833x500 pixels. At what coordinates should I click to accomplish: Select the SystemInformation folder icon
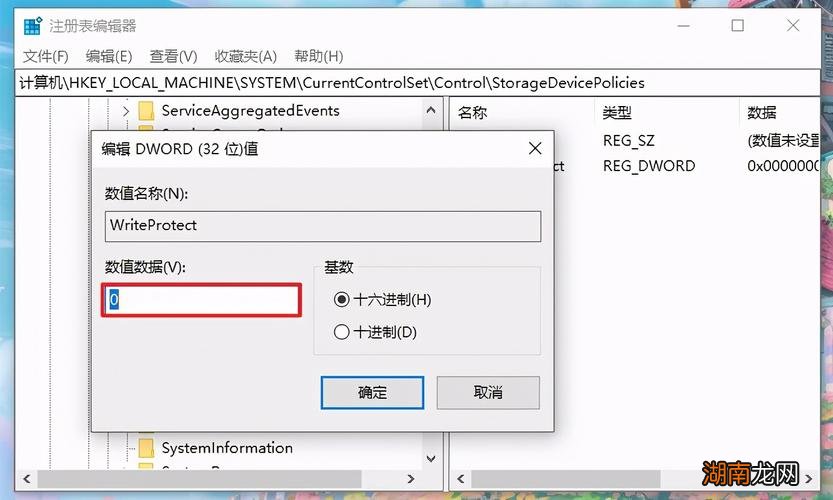pos(146,448)
